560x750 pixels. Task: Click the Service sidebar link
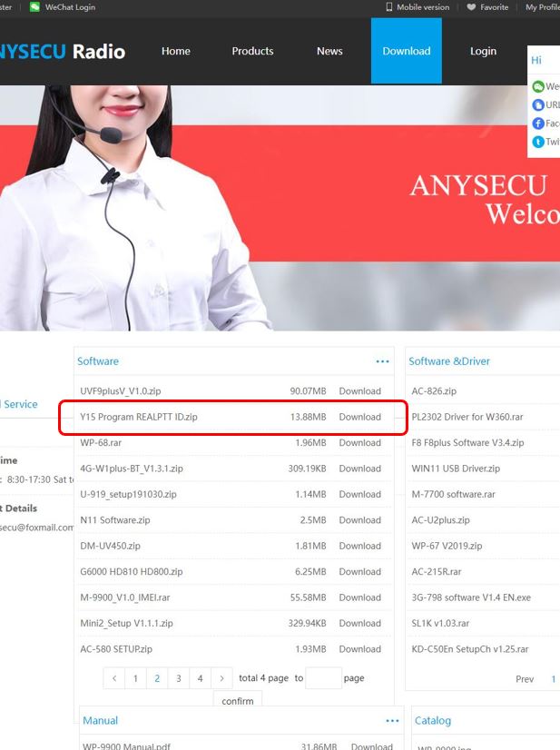tap(19, 405)
